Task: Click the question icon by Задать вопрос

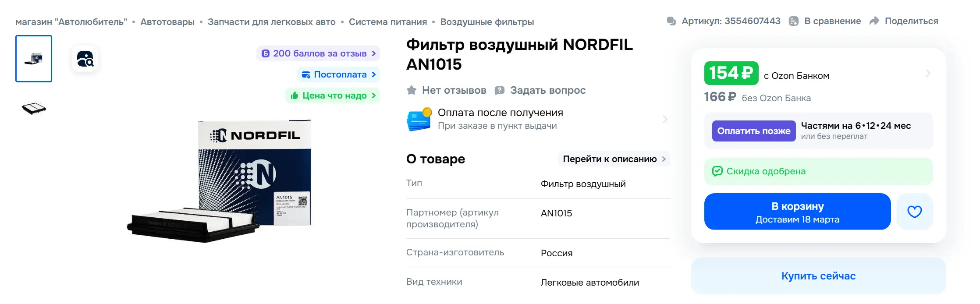Action: [500, 90]
